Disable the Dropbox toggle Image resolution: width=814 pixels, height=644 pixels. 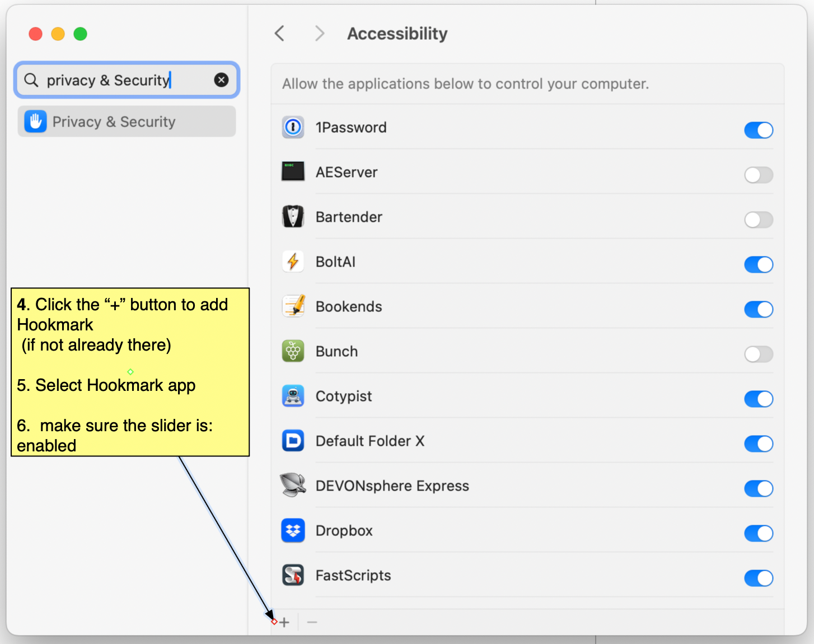click(759, 533)
